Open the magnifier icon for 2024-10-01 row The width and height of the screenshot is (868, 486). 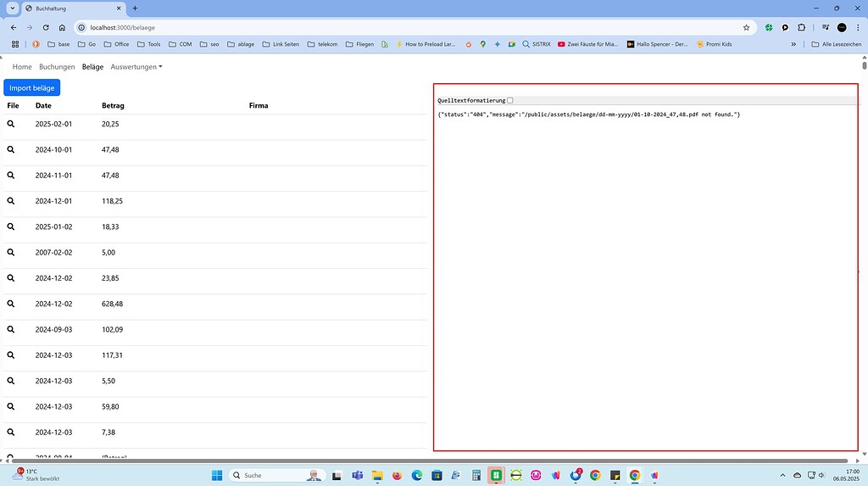click(x=10, y=149)
